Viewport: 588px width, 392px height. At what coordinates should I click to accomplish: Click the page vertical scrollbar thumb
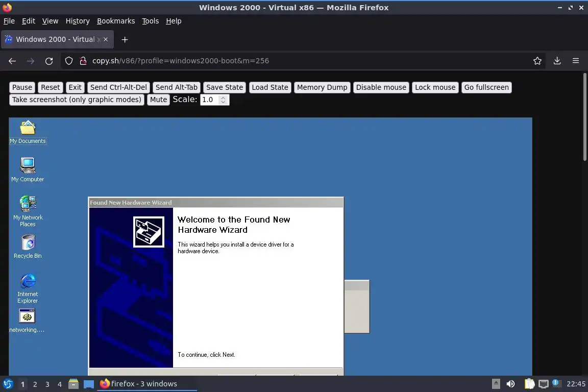pos(584,117)
